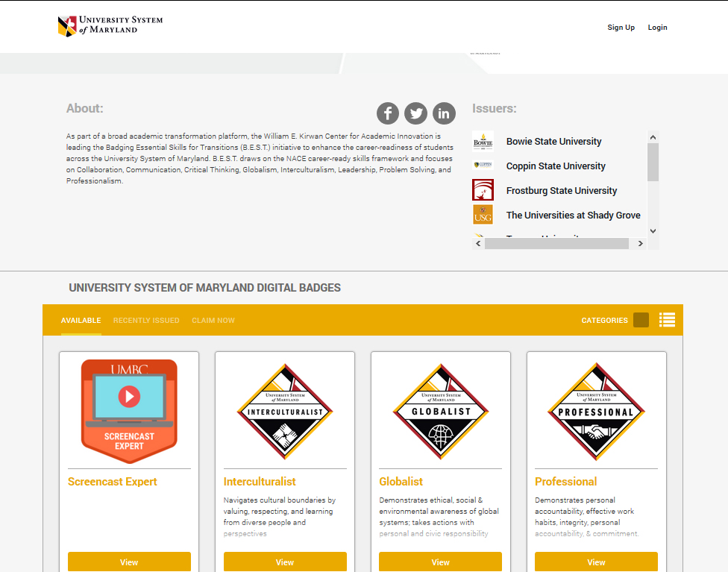Select the grid view square icon
This screenshot has width=728, height=572.
click(641, 320)
